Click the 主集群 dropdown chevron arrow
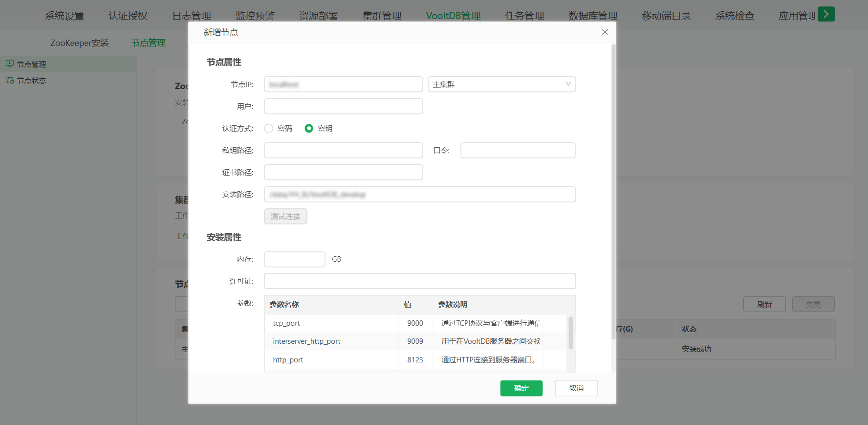868x425 pixels. [568, 84]
